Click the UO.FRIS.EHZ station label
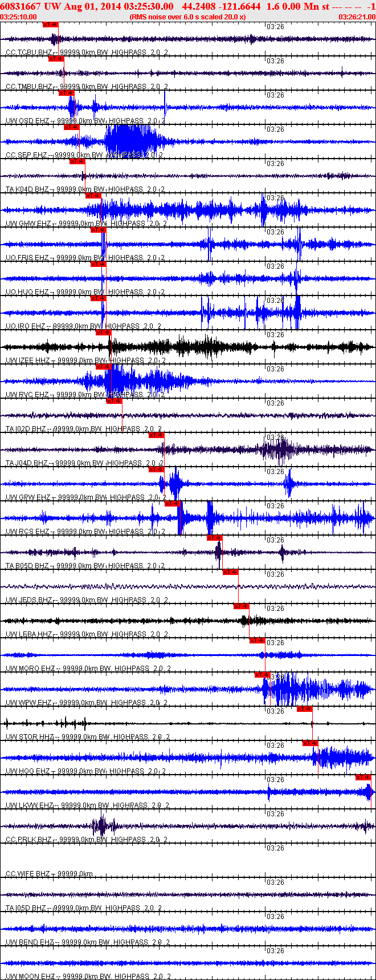Screen dimensions: 376x980 tap(27, 258)
